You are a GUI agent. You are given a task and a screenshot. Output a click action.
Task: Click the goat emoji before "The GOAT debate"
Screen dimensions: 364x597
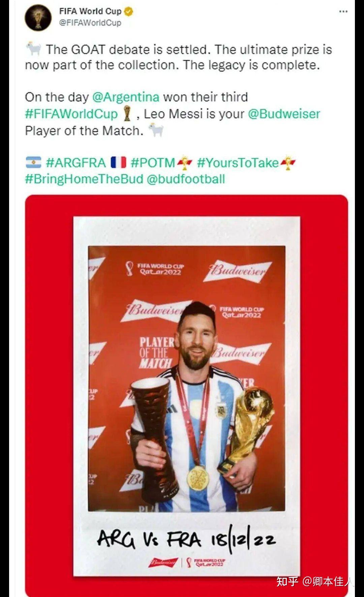[x=34, y=49]
